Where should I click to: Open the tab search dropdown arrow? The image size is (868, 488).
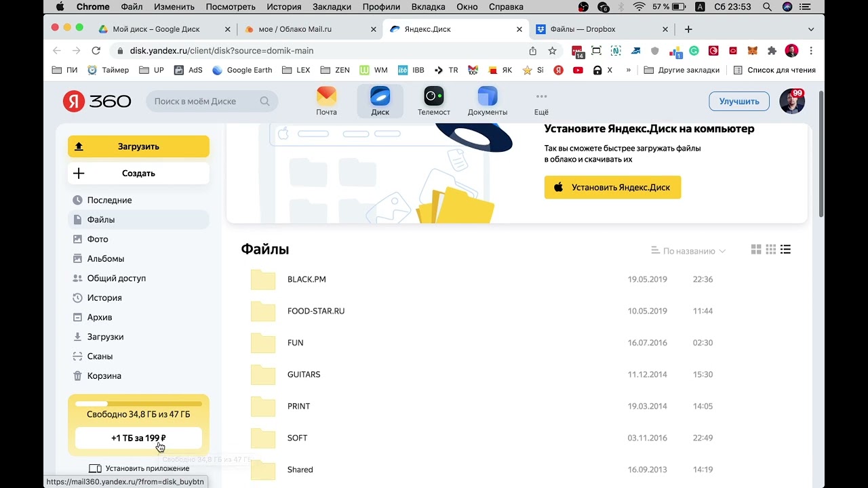811,29
